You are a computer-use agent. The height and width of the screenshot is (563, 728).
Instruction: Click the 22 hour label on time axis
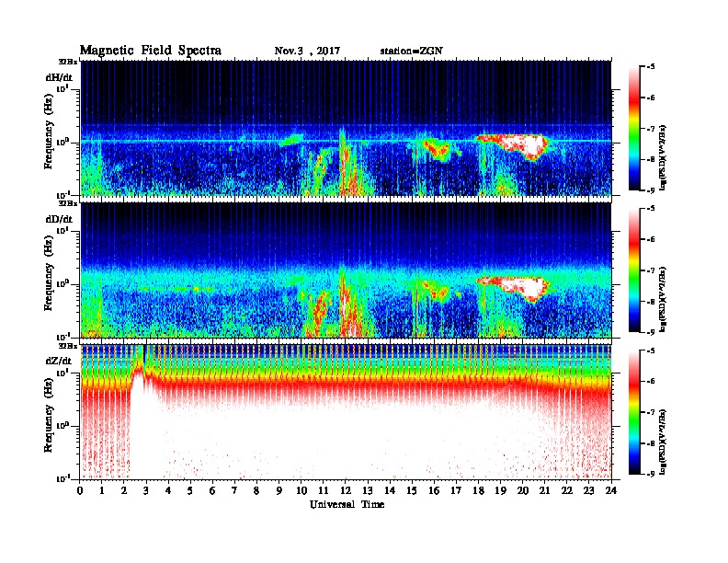pyautogui.click(x=567, y=491)
